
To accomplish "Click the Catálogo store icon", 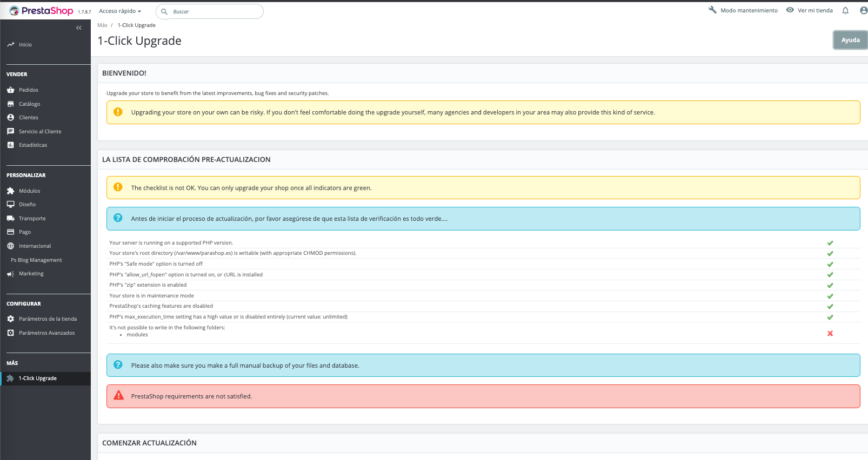I will tap(11, 104).
